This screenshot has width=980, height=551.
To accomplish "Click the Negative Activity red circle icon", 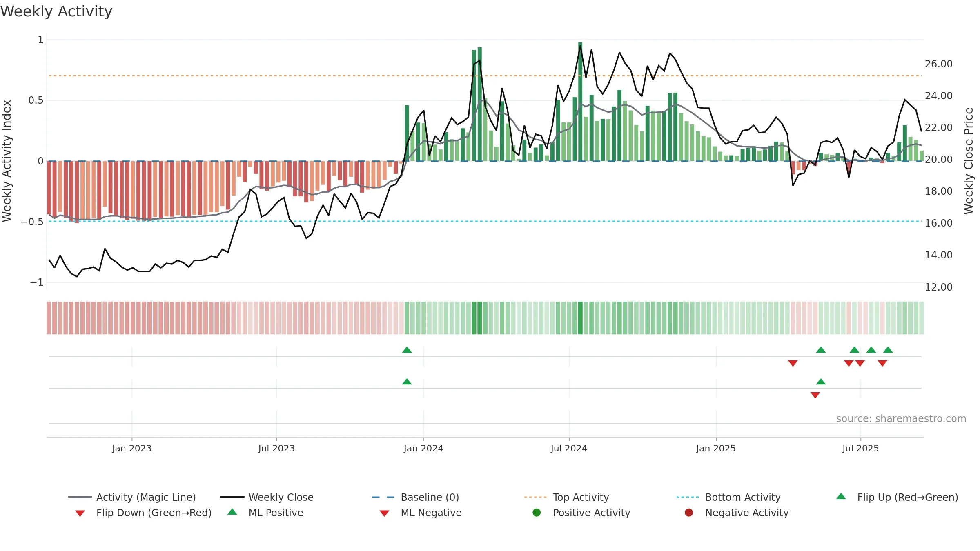I will 689,512.
